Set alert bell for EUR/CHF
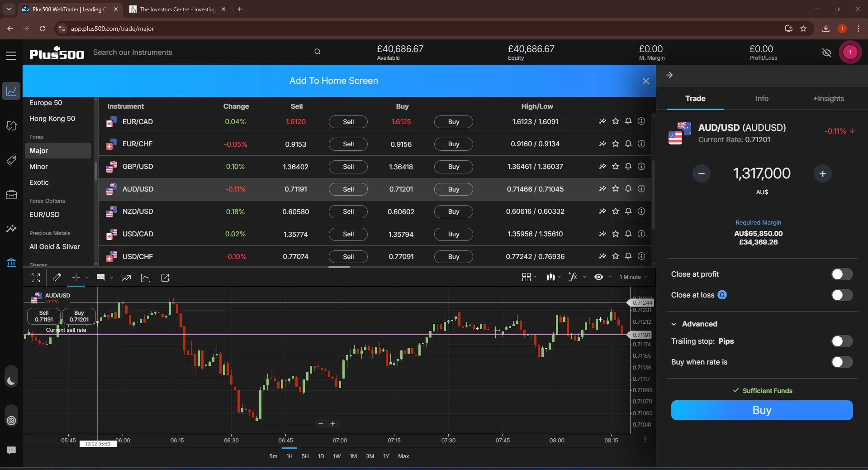 pyautogui.click(x=628, y=144)
